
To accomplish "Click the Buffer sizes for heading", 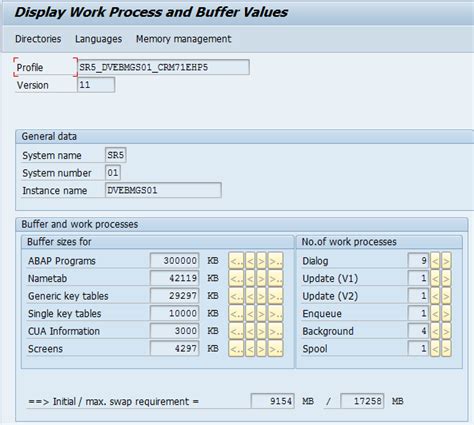I will (x=158, y=242).
